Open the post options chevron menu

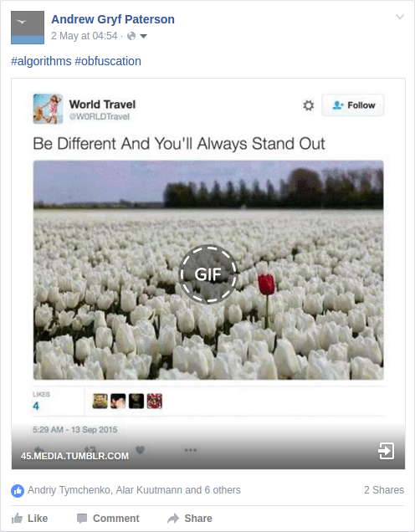pos(400,17)
